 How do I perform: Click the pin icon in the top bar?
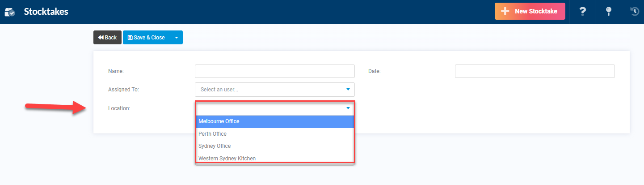coord(608,12)
